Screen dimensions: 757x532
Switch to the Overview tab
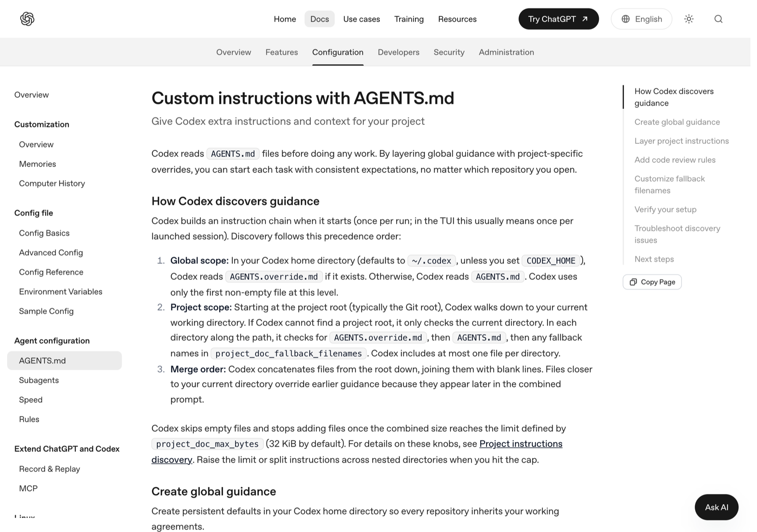[x=234, y=52]
